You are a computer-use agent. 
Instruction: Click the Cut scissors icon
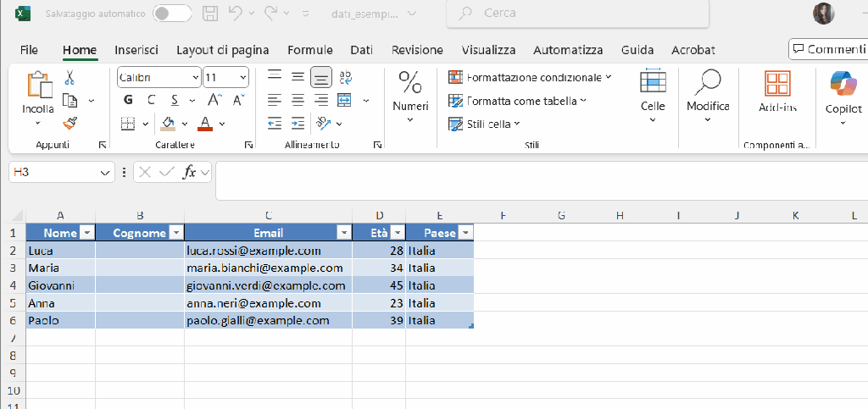tap(70, 77)
